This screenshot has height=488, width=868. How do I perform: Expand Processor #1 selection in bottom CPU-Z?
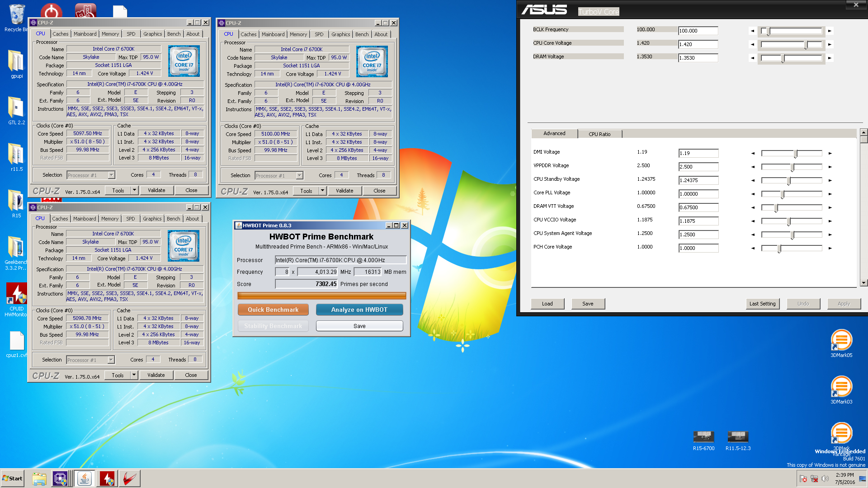click(111, 360)
